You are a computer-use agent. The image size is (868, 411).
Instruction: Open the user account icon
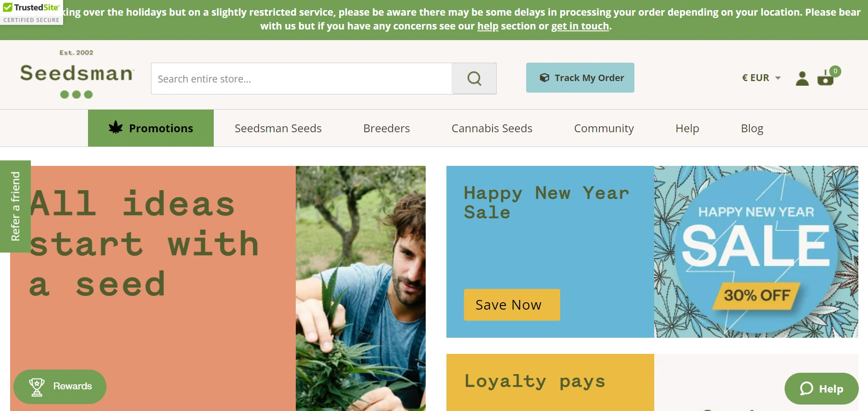802,78
